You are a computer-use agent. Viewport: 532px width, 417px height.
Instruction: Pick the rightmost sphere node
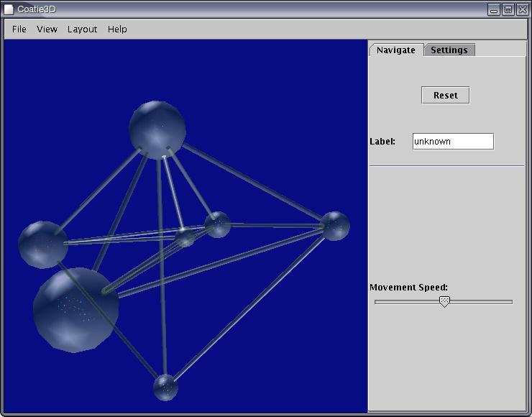point(334,226)
